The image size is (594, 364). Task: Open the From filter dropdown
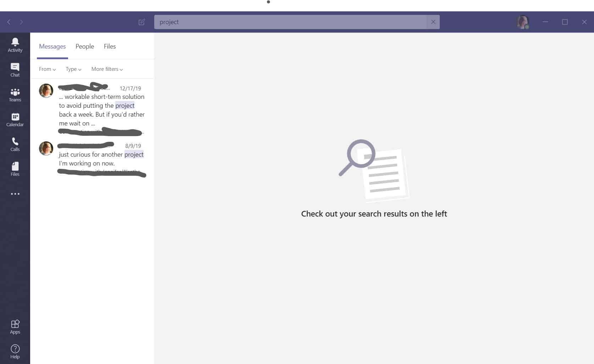click(47, 69)
